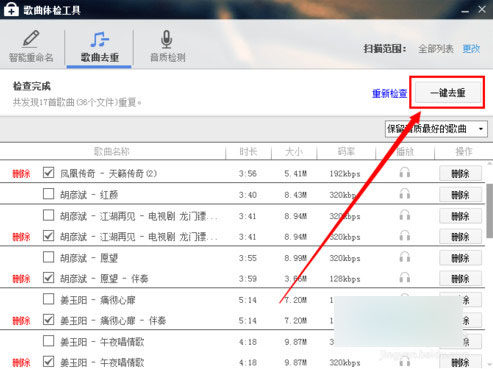This screenshot has width=493, height=369.
Task: Close the 歌曲体检工具 window
Action: pos(482,9)
